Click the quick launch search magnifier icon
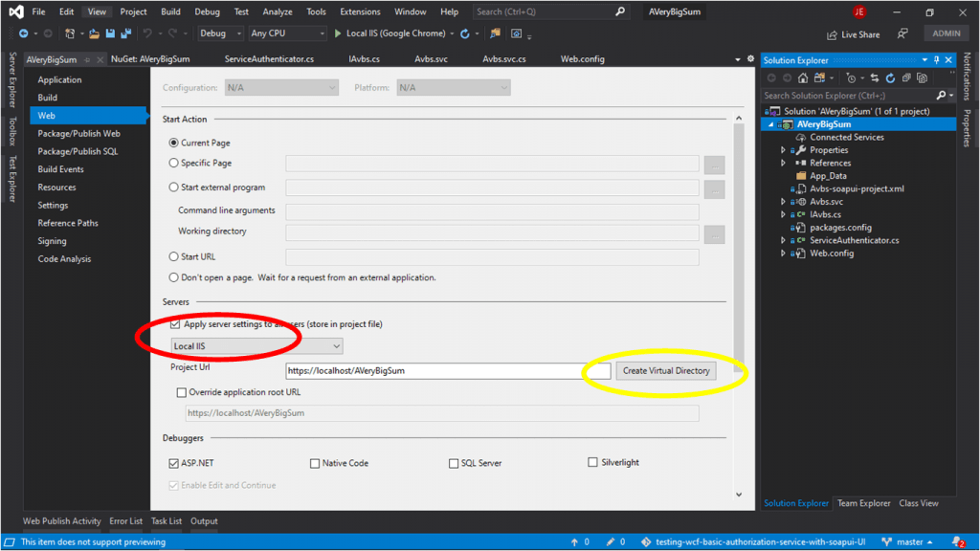Image resolution: width=980 pixels, height=551 pixels. (620, 11)
